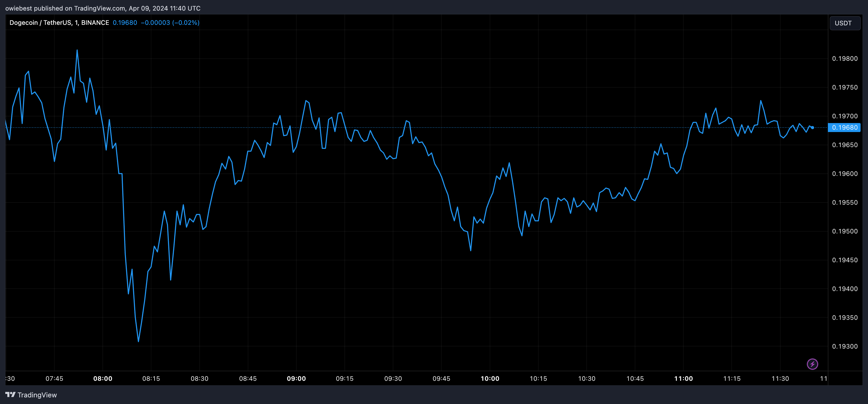Open the USDT currency selector
868x404 pixels.
(844, 23)
